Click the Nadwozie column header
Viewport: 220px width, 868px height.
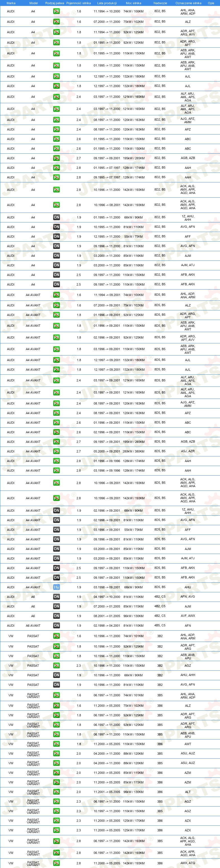click(160, 3)
